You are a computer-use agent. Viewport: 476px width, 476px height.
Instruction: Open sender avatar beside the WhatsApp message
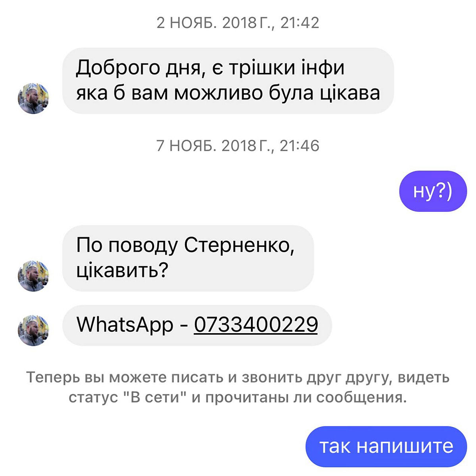33,330
